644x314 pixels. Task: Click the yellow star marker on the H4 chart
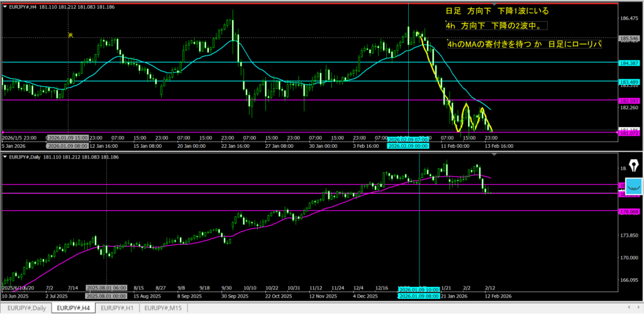70,35
